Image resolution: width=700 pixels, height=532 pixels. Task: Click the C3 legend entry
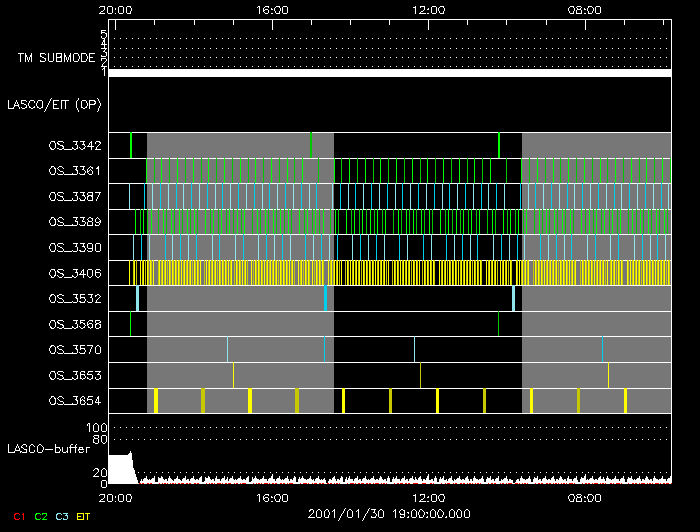click(62, 516)
